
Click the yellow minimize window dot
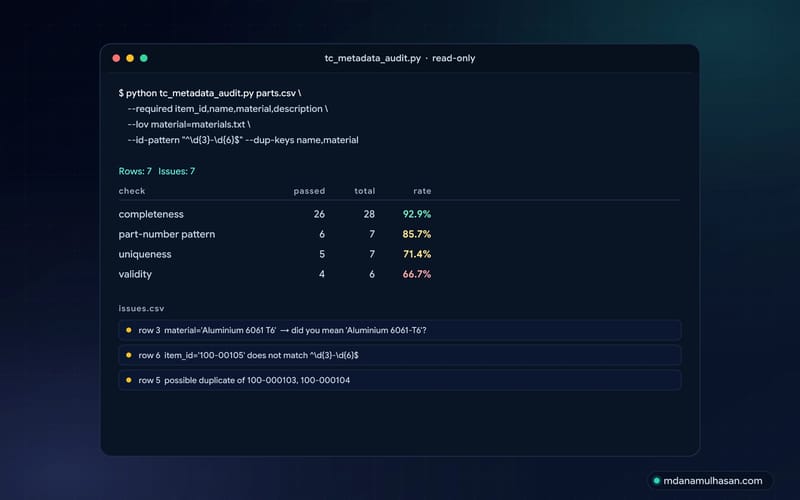tap(130, 58)
